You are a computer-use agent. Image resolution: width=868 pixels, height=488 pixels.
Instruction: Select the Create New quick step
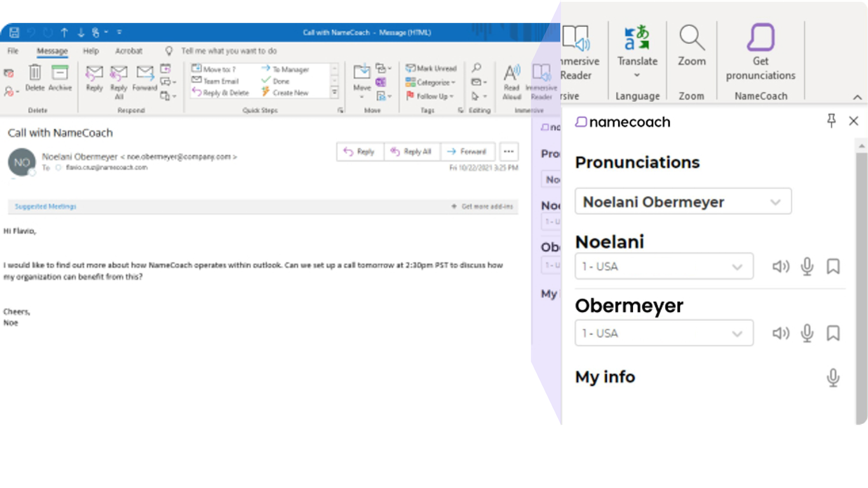285,93
